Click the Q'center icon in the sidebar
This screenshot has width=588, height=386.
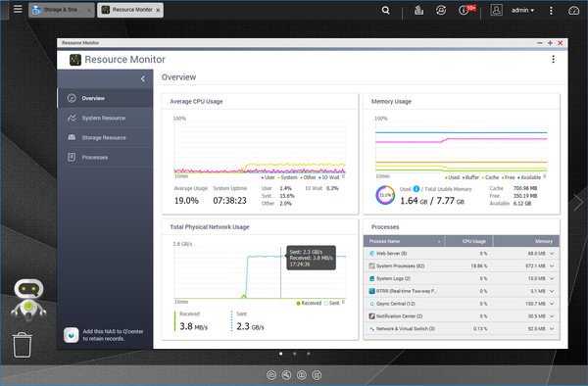(x=72, y=335)
